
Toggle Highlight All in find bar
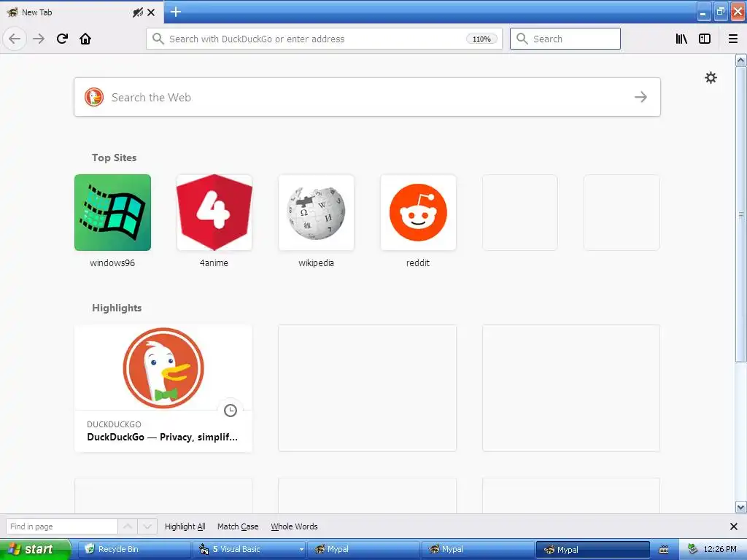pos(185,526)
